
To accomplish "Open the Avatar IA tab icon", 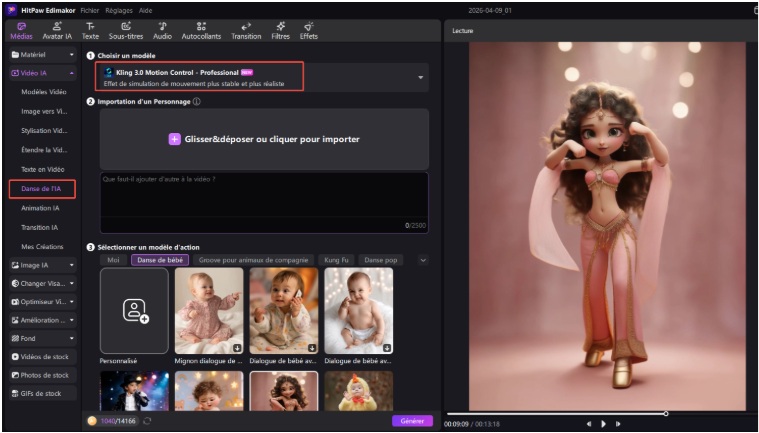I will coord(56,25).
